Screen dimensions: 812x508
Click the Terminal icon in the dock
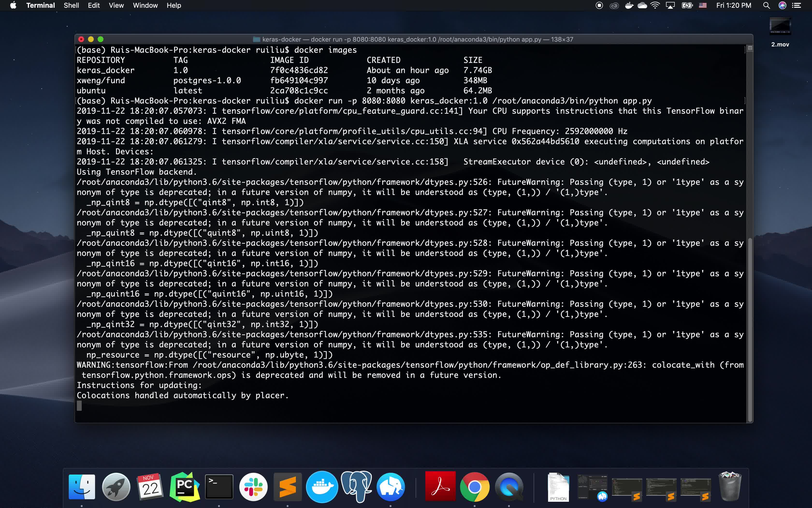tap(219, 487)
